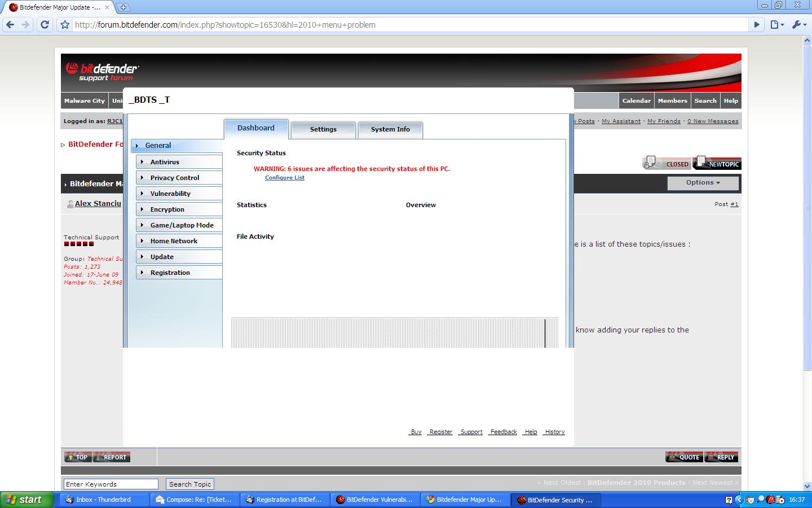Open the forum Calendar menu
This screenshot has height=508, width=812.
point(637,100)
